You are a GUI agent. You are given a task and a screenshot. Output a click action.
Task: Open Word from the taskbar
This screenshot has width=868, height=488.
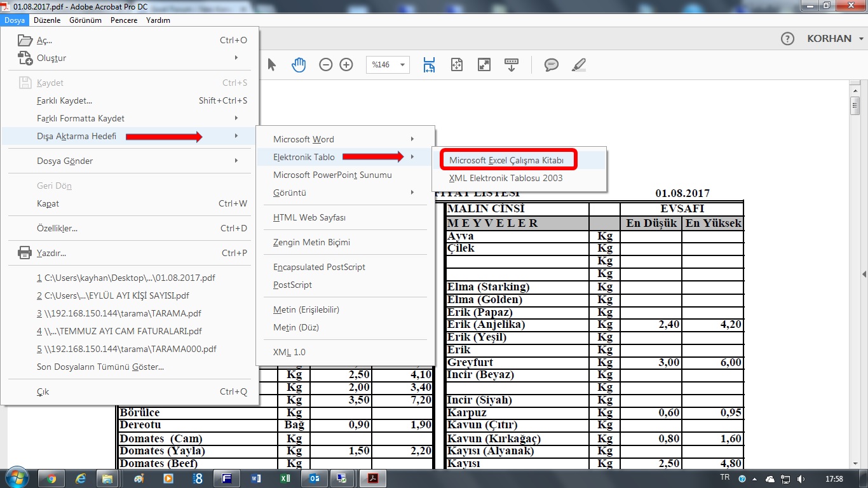click(x=256, y=478)
